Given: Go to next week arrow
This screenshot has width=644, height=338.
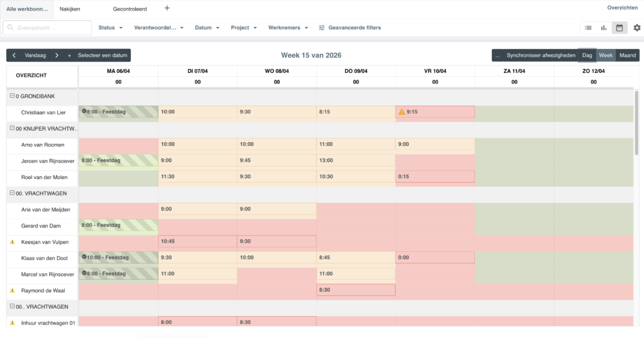Looking at the screenshot, I should click(57, 55).
